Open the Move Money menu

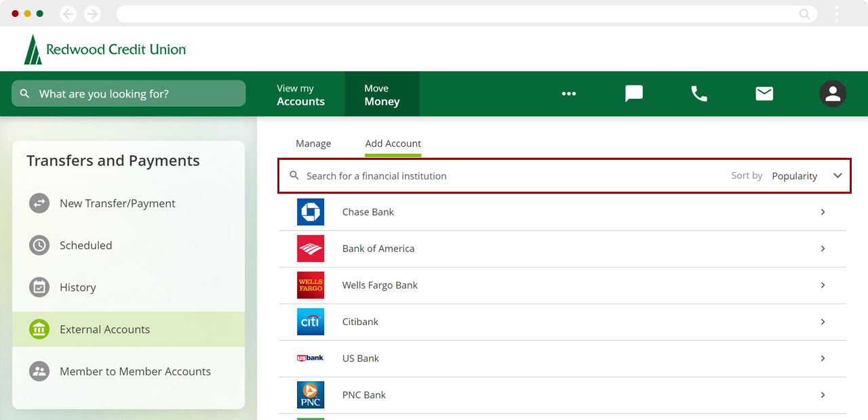click(382, 95)
